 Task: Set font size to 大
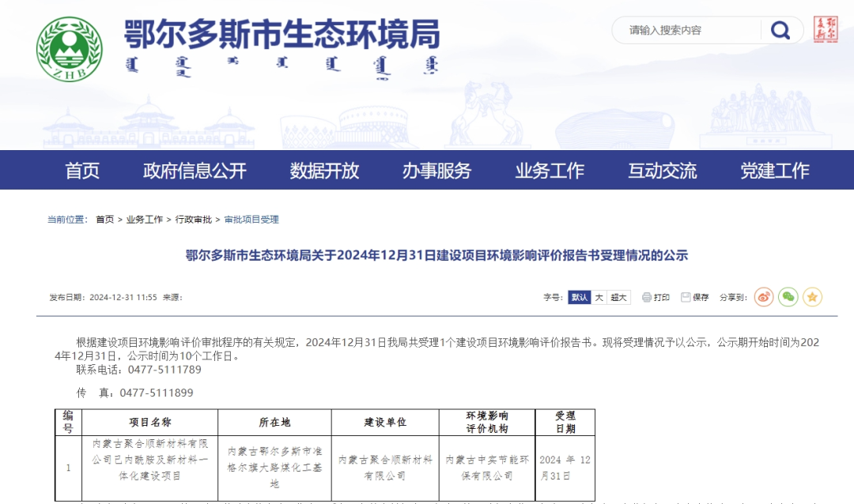pyautogui.click(x=599, y=298)
